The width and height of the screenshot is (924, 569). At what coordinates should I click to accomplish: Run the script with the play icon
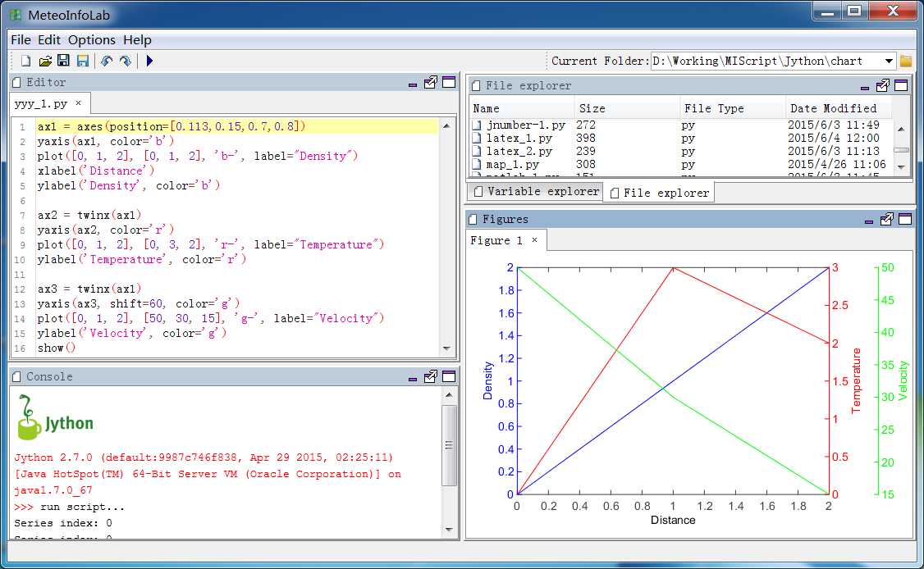[149, 61]
